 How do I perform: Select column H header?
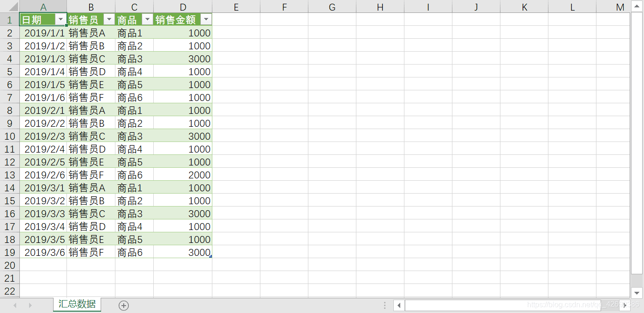click(x=380, y=6)
